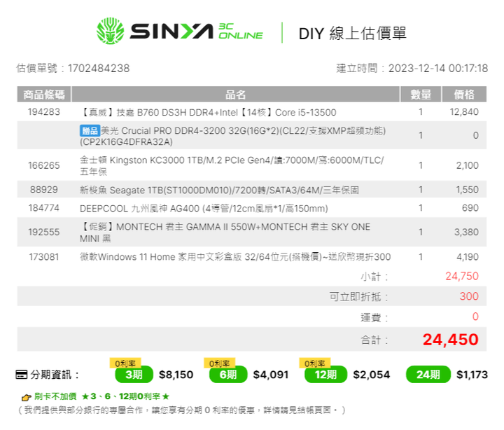Click the quote number 1702484238
This screenshot has width=504, height=430.
point(99,68)
